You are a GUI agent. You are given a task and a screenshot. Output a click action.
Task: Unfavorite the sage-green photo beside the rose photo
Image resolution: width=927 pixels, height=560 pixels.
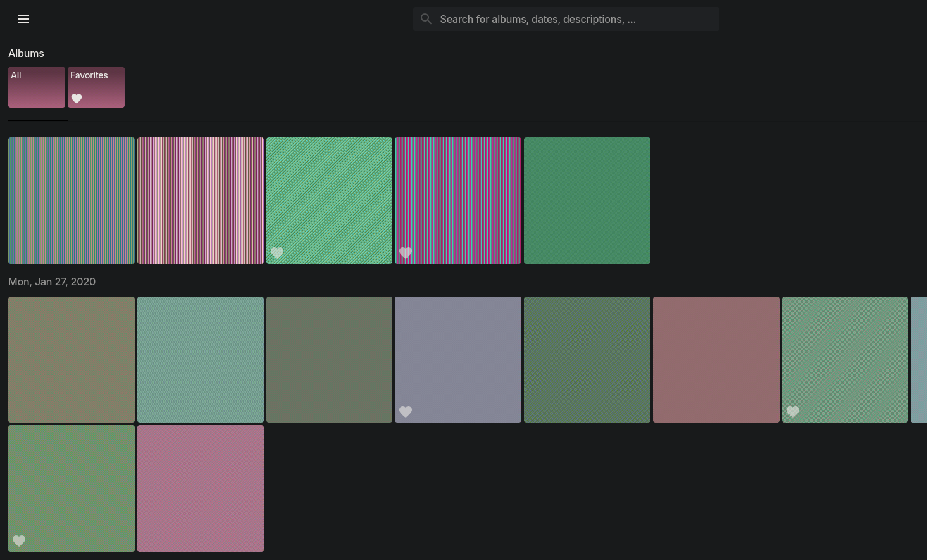(x=793, y=412)
